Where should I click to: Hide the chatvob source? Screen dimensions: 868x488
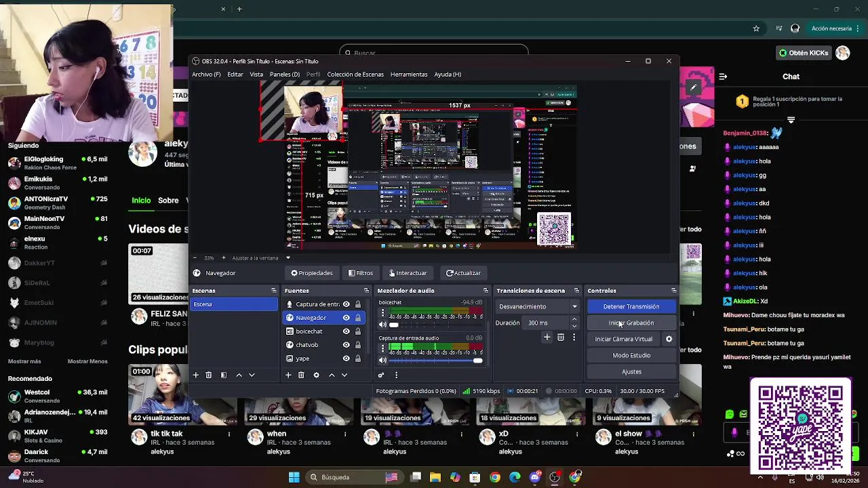pyautogui.click(x=347, y=345)
